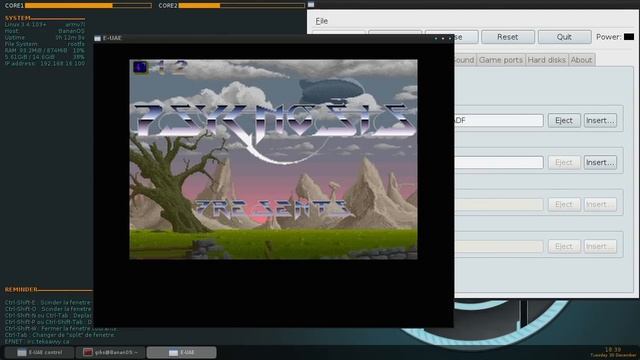Click the partly hidden Pause button
640x360 pixels.
point(466,37)
